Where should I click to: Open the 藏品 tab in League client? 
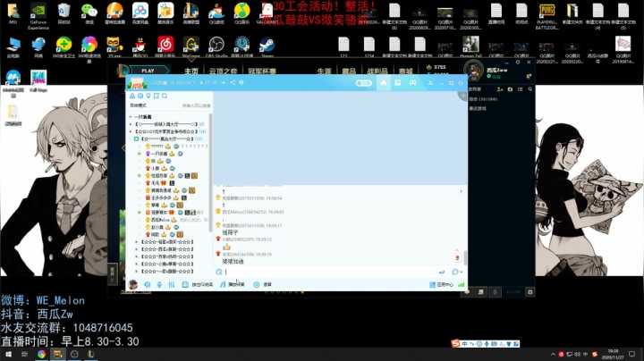349,71
